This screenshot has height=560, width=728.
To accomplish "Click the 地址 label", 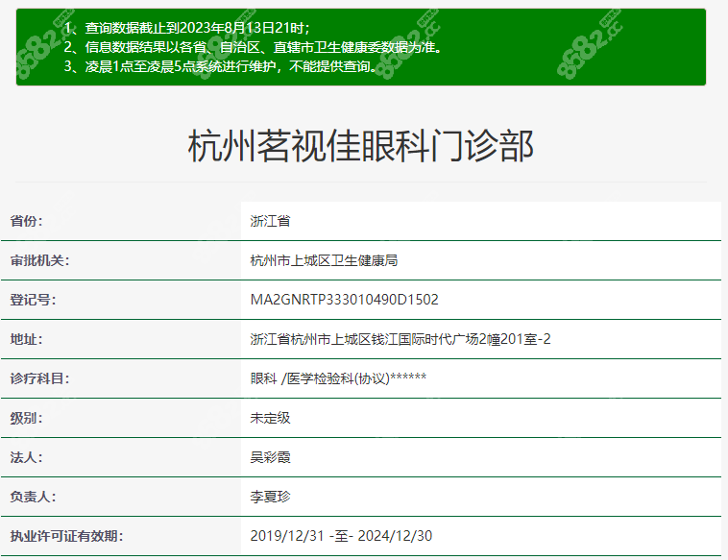I will click(x=27, y=339).
